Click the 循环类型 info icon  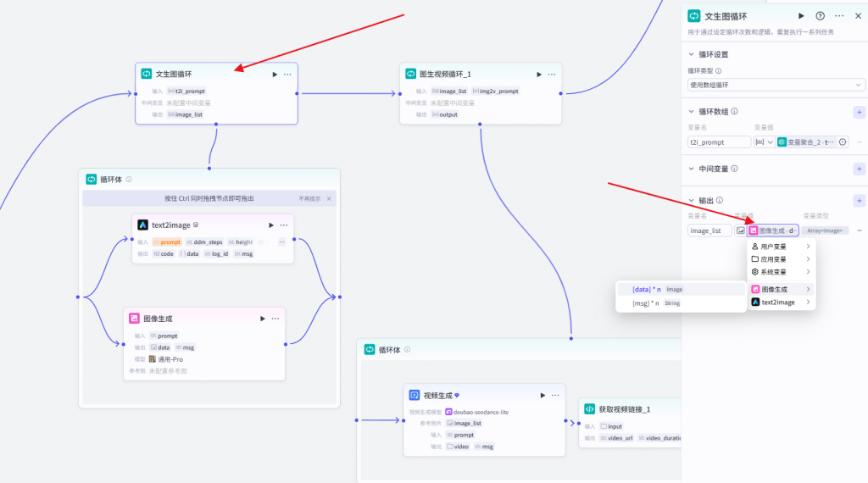(x=719, y=71)
